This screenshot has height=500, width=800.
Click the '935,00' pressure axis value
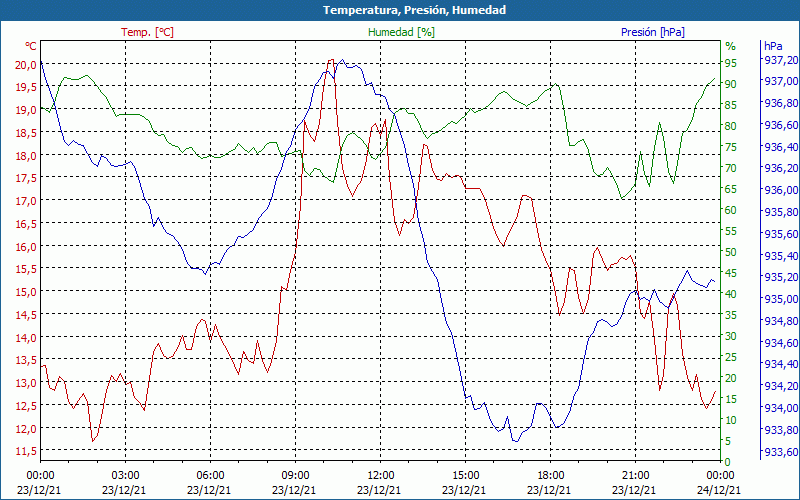[x=781, y=299]
